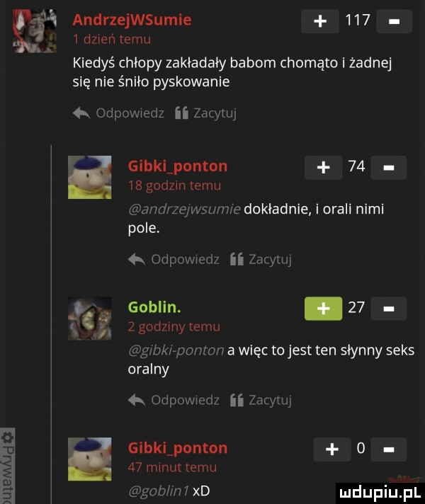The image size is (425, 504).
Task: Follow the @gibki-ponton mention link
Action: [176, 350]
